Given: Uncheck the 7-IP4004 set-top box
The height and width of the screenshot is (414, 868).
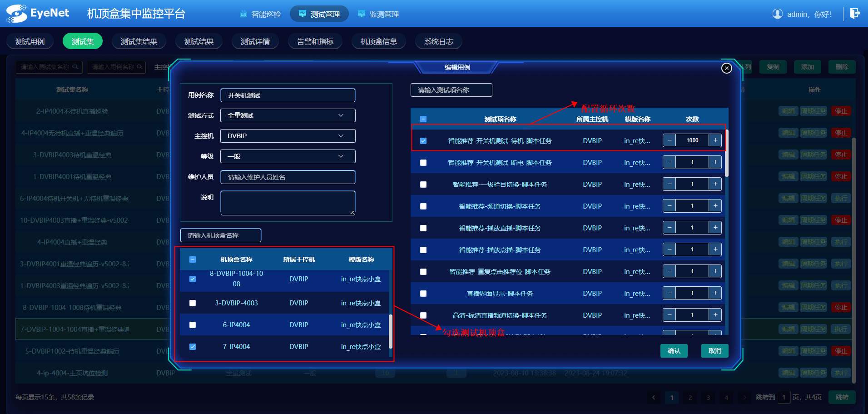Looking at the screenshot, I should pyautogui.click(x=193, y=347).
